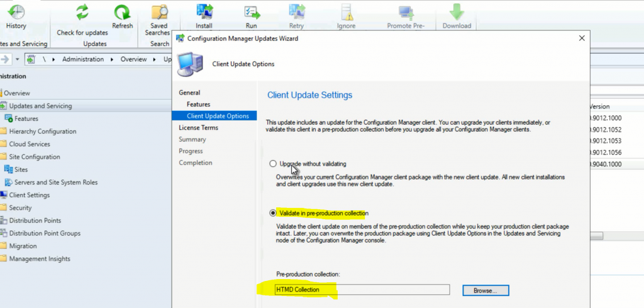
Task: Click the Hierarchy Configuration folder icon
Action: [x=4, y=131]
